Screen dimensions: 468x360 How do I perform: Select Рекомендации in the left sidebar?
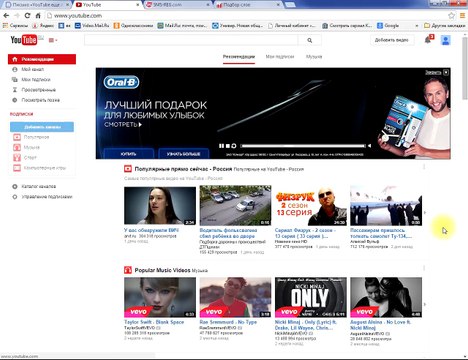[x=42, y=59]
